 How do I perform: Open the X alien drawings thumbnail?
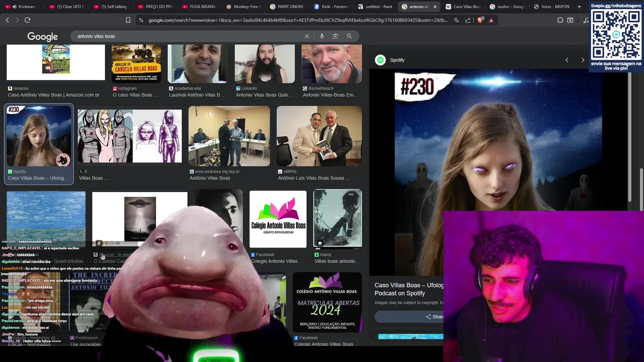point(130,136)
